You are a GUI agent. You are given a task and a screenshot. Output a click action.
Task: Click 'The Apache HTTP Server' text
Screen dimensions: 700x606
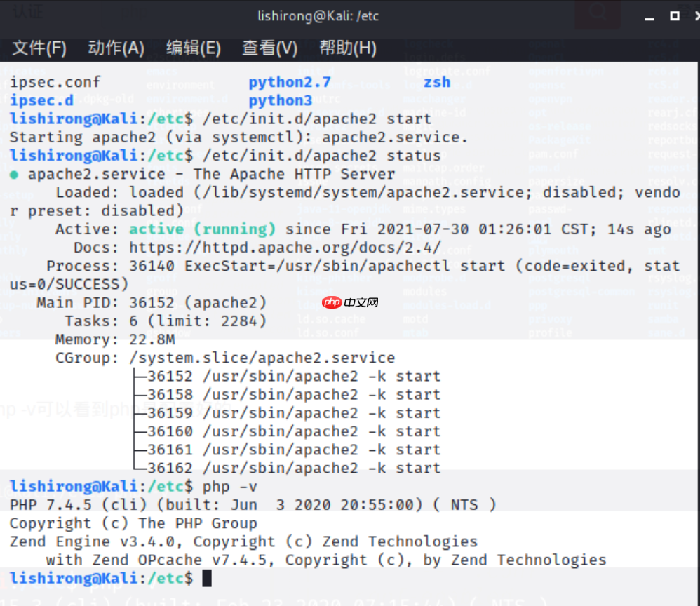pos(294,174)
